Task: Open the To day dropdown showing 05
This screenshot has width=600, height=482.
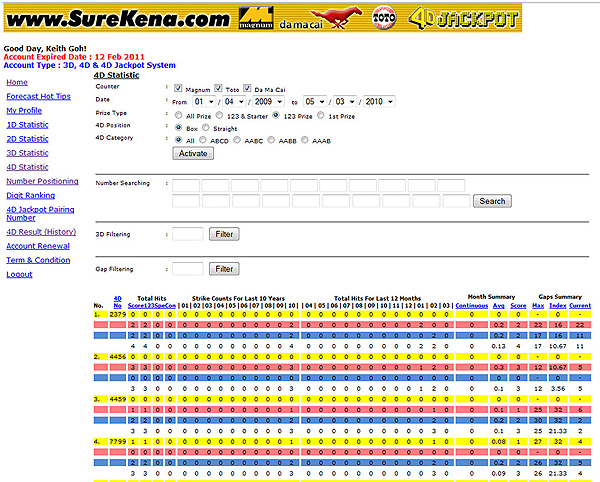Action: coord(315,101)
